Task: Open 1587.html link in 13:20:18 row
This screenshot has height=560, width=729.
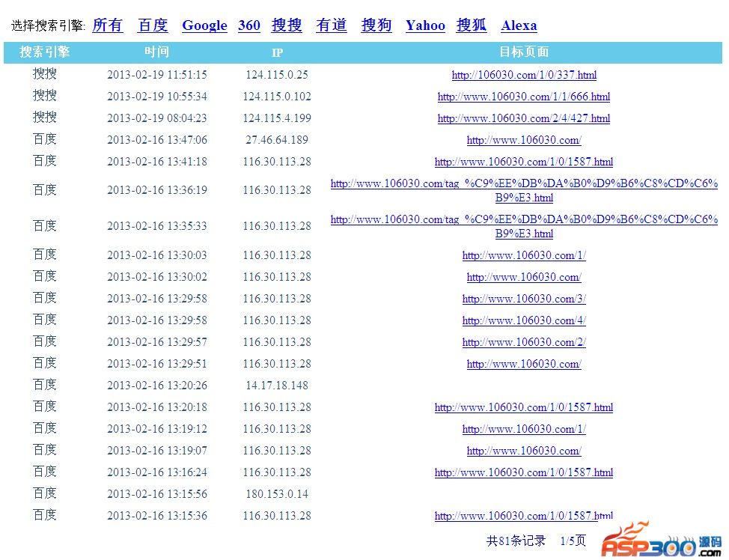Action: [x=524, y=407]
